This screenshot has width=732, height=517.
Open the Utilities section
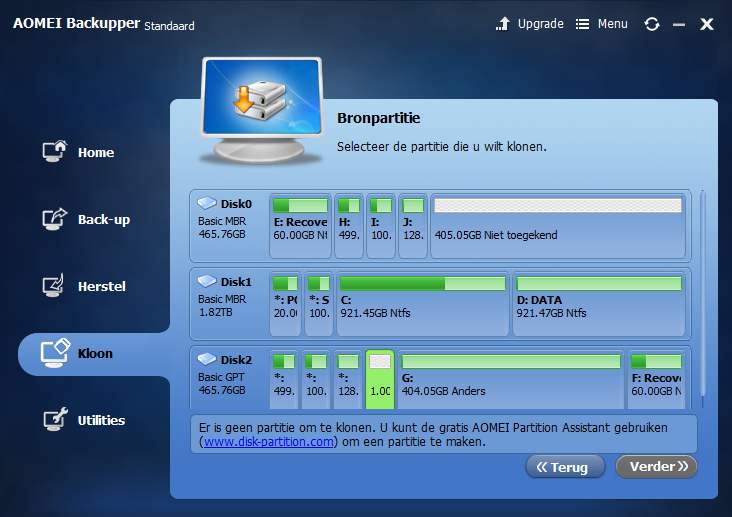(84, 420)
